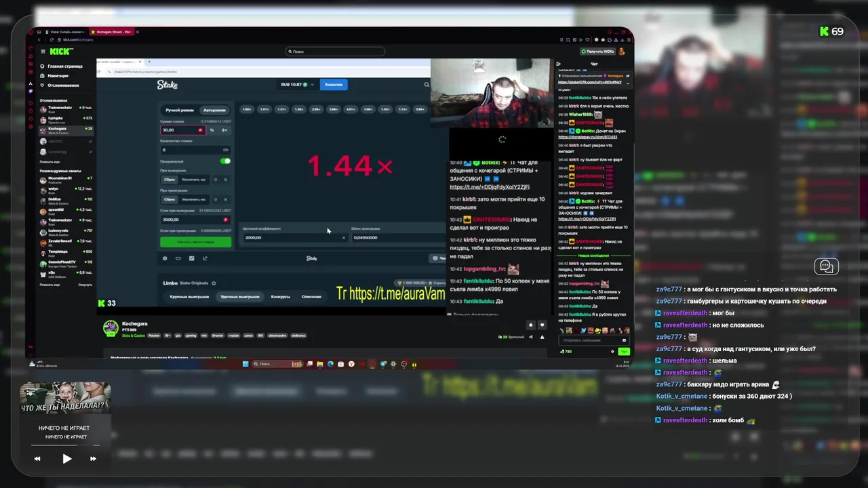The width and height of the screenshot is (868, 488).
Task: Select the Конкурсы tab
Action: [x=280, y=296]
